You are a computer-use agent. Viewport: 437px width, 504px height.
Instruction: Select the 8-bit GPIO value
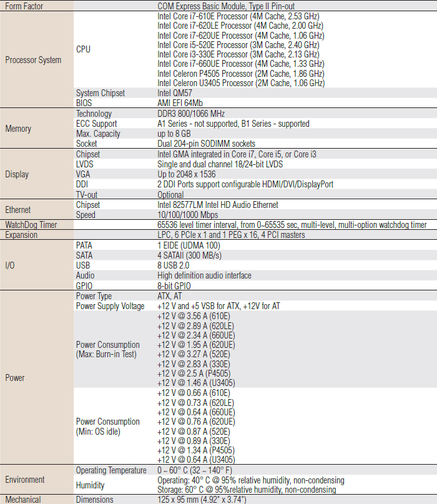[x=174, y=286]
